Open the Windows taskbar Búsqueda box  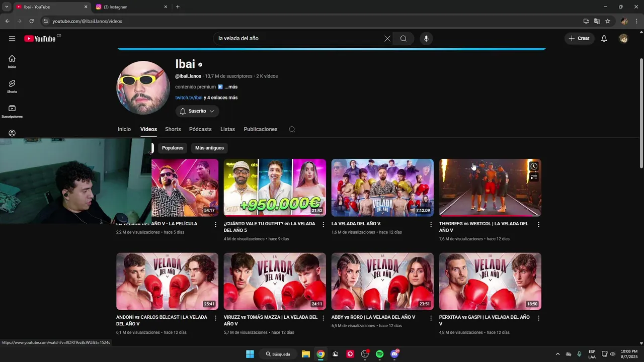pos(278,354)
